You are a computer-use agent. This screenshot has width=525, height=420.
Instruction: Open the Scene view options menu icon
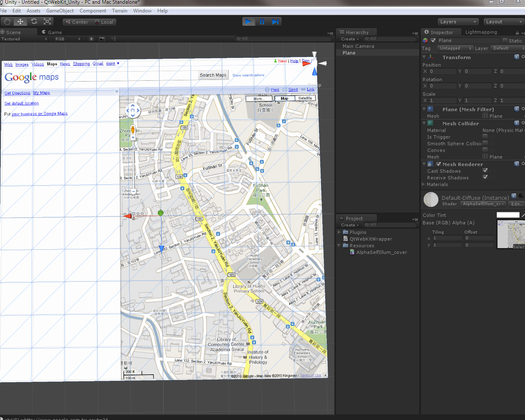pyautogui.click(x=330, y=33)
